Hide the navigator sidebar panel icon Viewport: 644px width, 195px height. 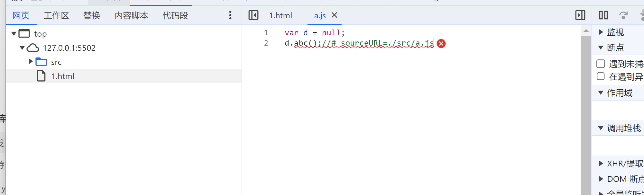click(253, 15)
